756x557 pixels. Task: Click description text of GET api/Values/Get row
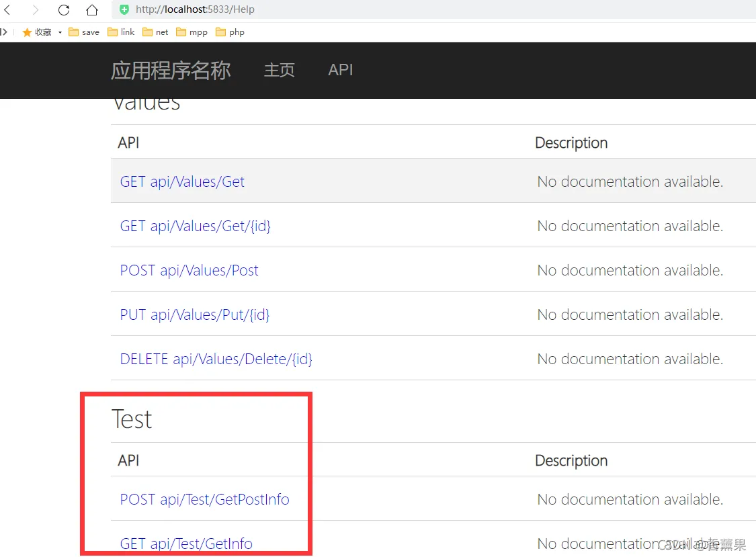click(630, 182)
